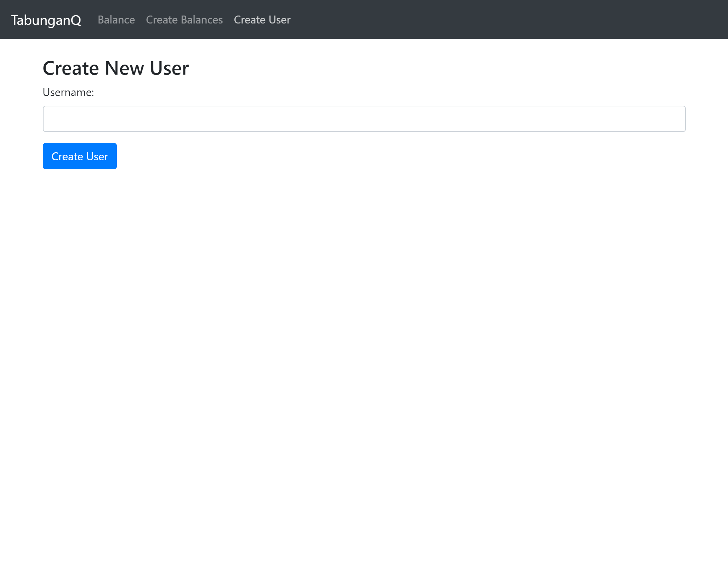The image size is (728, 572).
Task: Click the Create New User heading
Action: click(116, 68)
